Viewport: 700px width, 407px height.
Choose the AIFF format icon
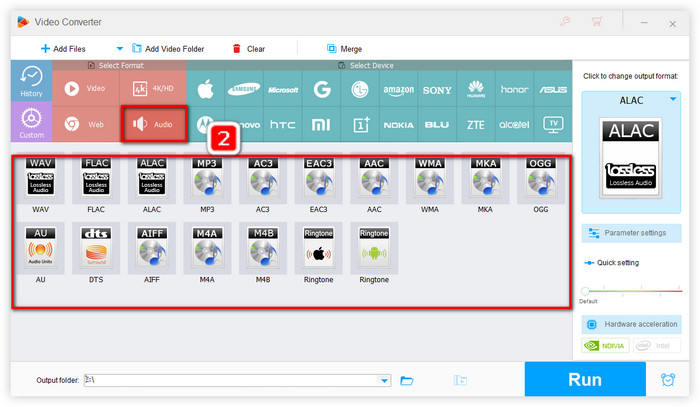(x=152, y=248)
